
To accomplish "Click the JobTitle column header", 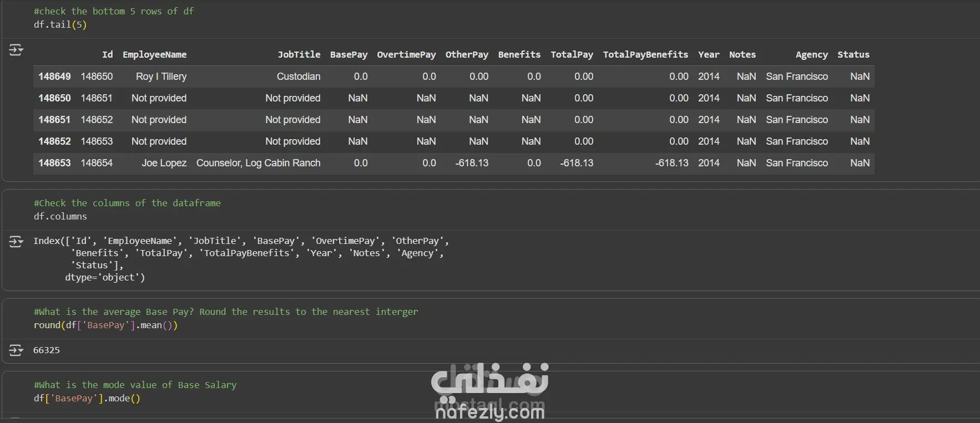I will coord(299,54).
